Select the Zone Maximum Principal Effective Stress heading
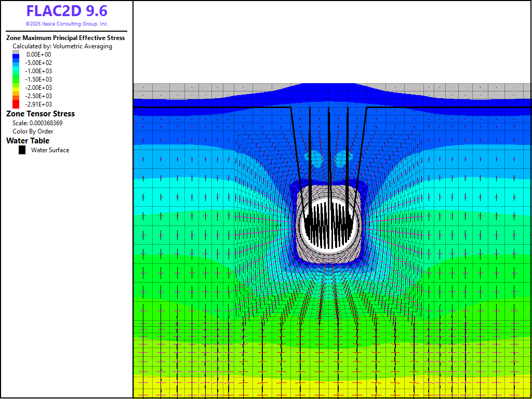The image size is (532, 399). click(x=65, y=38)
